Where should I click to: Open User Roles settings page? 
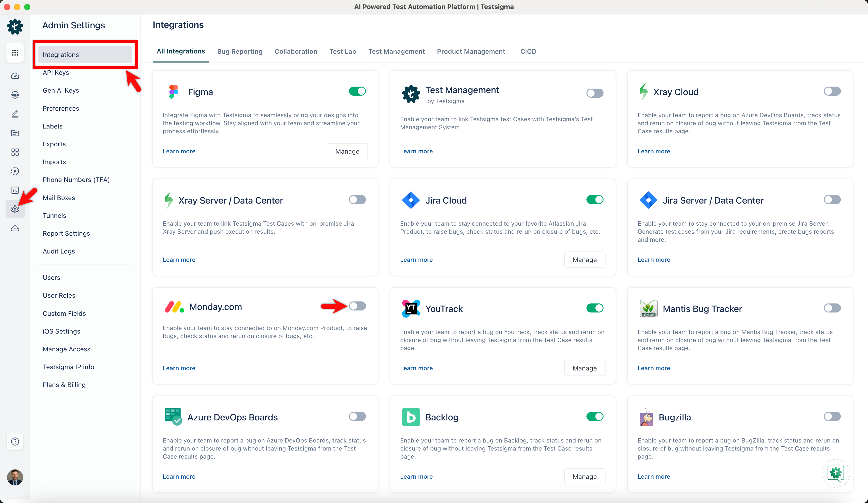tap(59, 295)
